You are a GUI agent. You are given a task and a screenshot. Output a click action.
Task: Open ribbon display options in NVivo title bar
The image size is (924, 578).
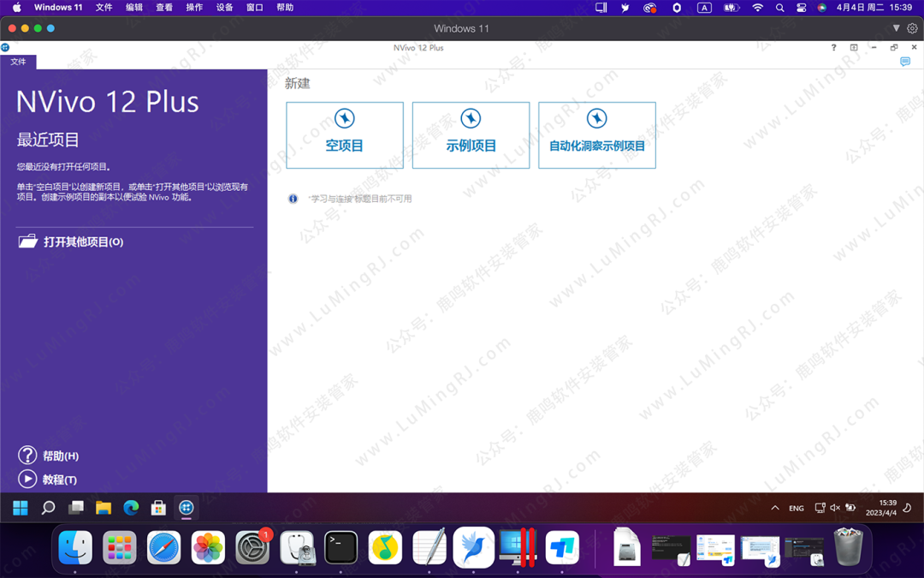pos(854,48)
